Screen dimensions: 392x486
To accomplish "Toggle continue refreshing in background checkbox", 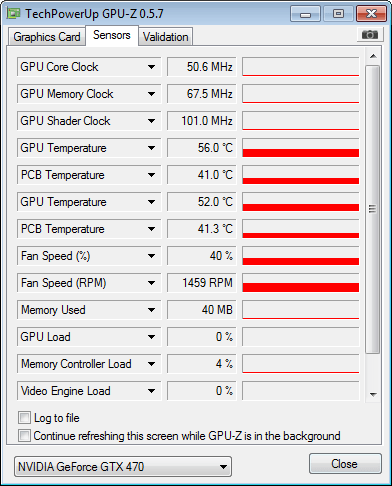I will tap(24, 436).
